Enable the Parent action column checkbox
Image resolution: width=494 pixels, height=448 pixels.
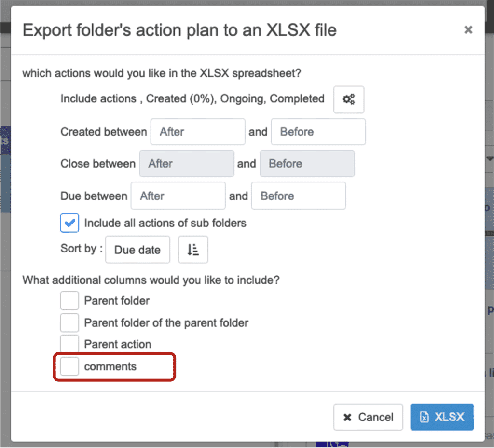[x=69, y=344]
